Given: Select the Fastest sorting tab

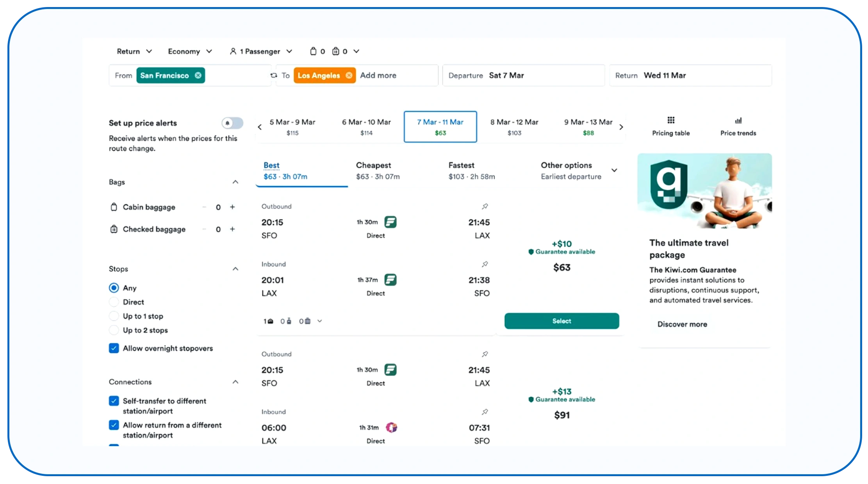Looking at the screenshot, I should pyautogui.click(x=486, y=171).
